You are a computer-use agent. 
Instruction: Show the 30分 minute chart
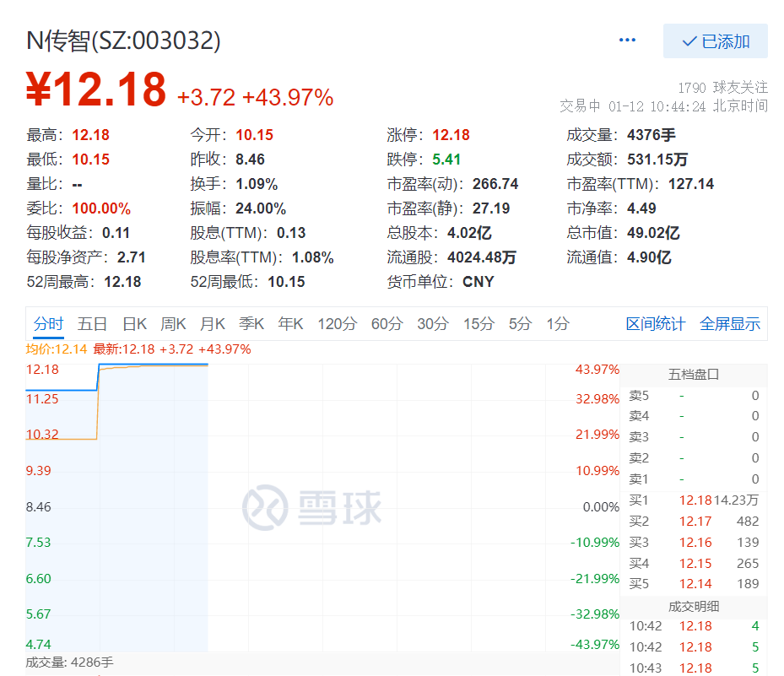[432, 324]
